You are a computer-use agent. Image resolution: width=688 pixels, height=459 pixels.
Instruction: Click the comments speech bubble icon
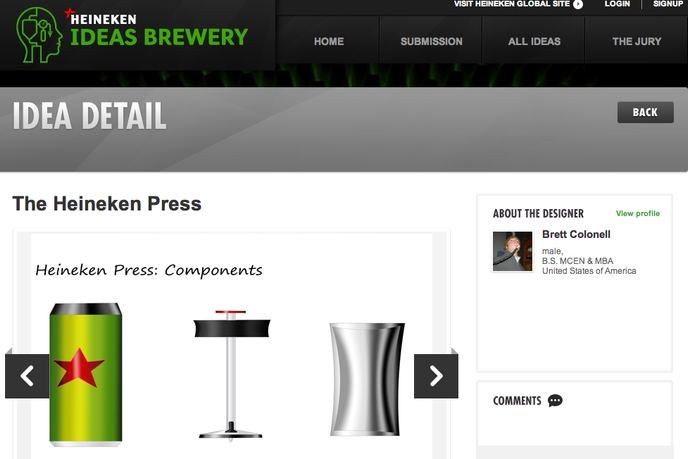[x=555, y=401]
